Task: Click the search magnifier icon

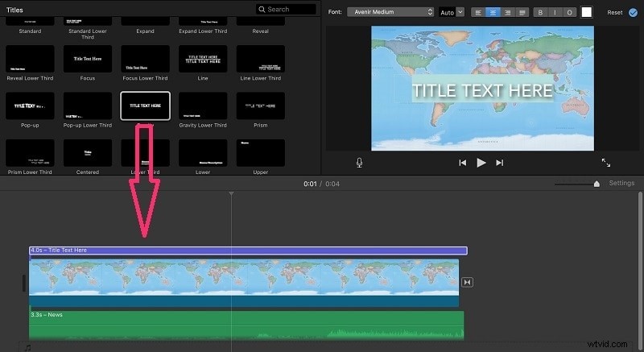Action: pyautogui.click(x=262, y=9)
